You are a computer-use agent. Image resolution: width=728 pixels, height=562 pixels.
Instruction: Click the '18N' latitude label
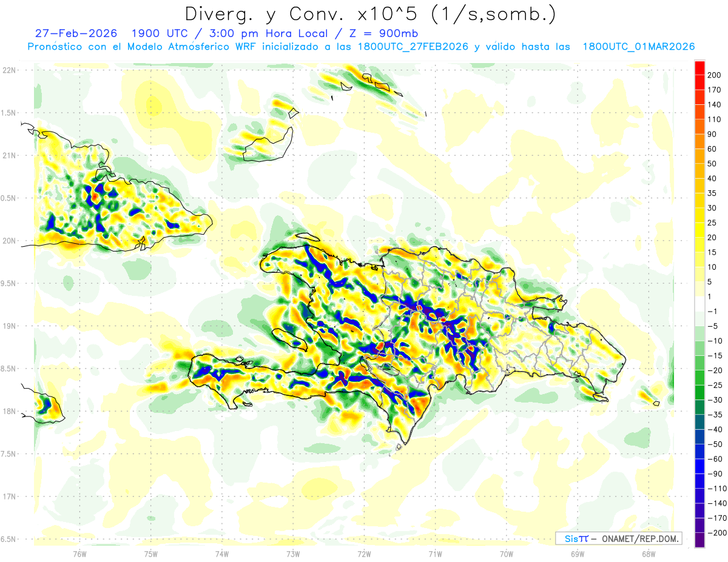(x=9, y=411)
